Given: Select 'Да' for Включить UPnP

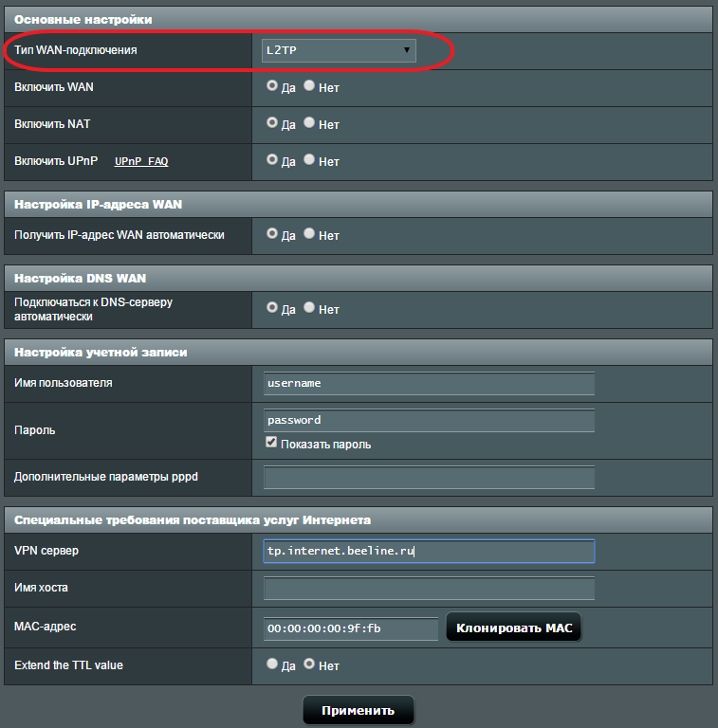Looking at the screenshot, I should click(x=272, y=160).
